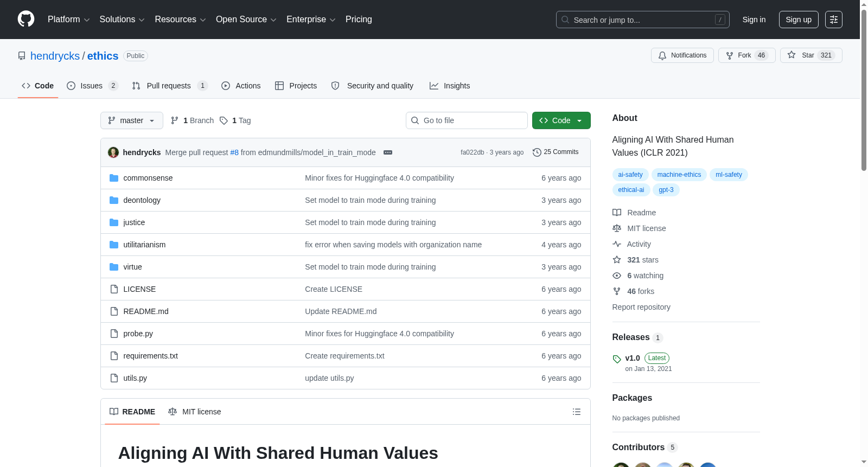
Task: Star the ethics repository
Action: [811, 55]
